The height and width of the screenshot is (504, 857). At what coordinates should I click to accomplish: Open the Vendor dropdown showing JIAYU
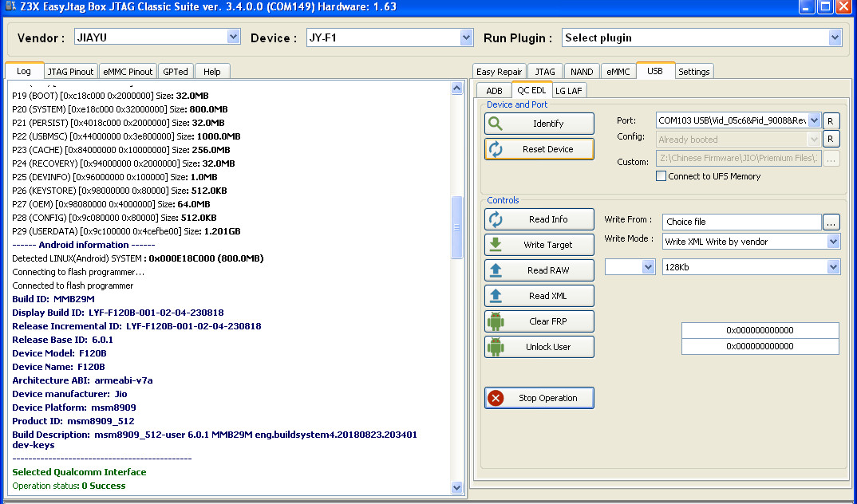tap(233, 37)
